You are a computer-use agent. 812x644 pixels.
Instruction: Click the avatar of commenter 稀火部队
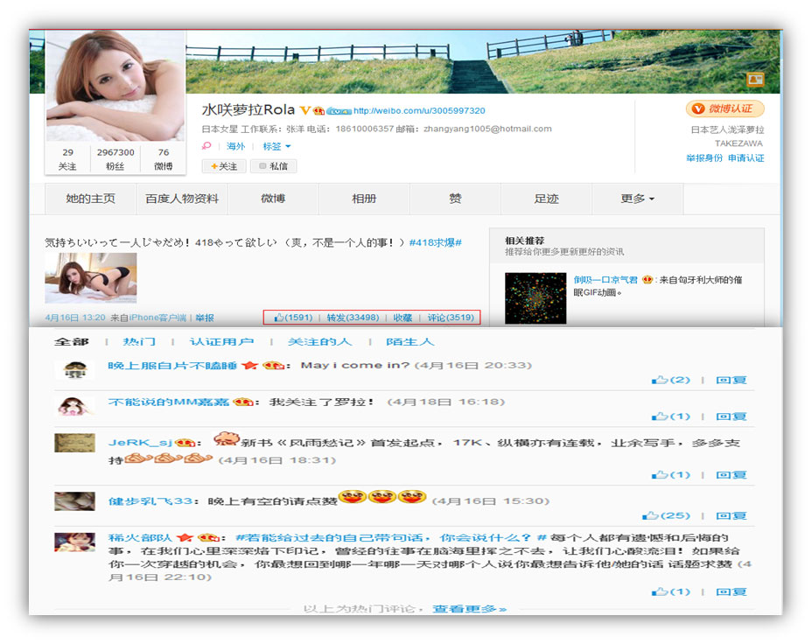pos(74,542)
